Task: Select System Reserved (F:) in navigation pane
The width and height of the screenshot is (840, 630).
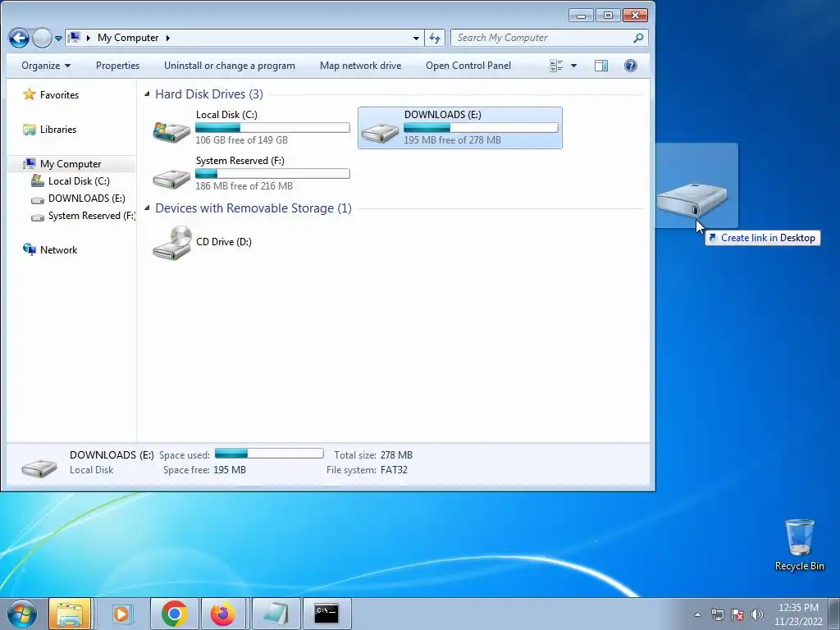Action: coord(92,216)
